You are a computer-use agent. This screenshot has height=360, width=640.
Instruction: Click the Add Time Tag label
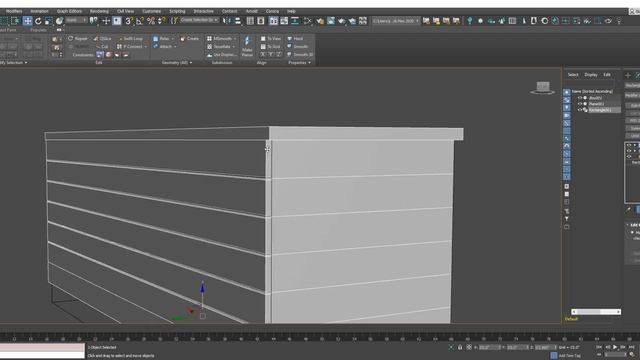click(x=569, y=356)
